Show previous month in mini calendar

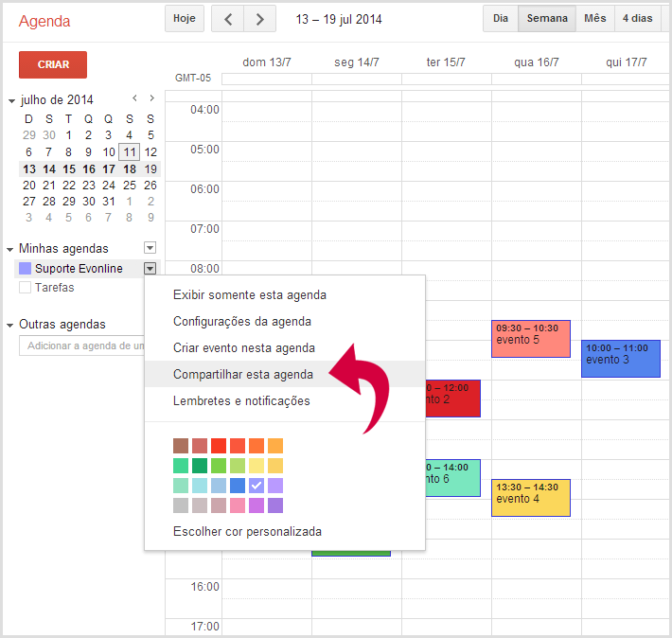[134, 98]
